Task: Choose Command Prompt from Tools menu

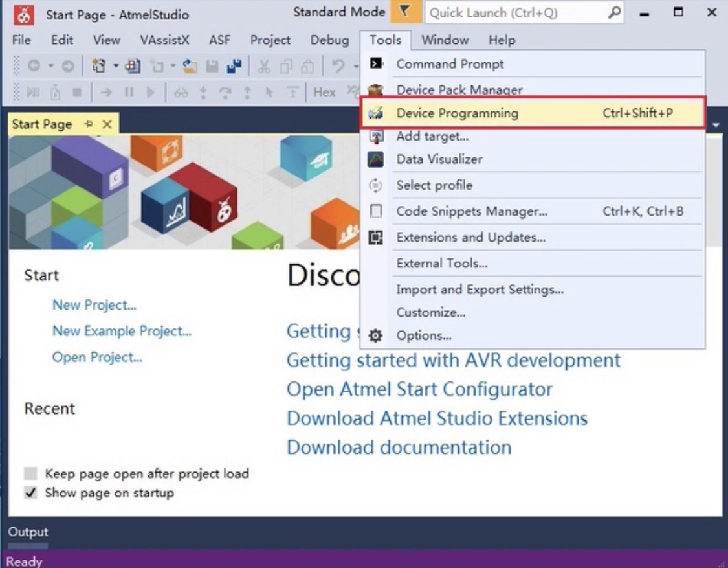Action: point(533,63)
